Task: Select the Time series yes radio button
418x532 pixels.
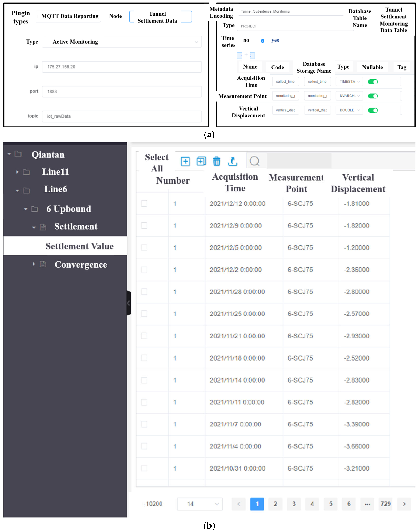Action: coord(262,41)
